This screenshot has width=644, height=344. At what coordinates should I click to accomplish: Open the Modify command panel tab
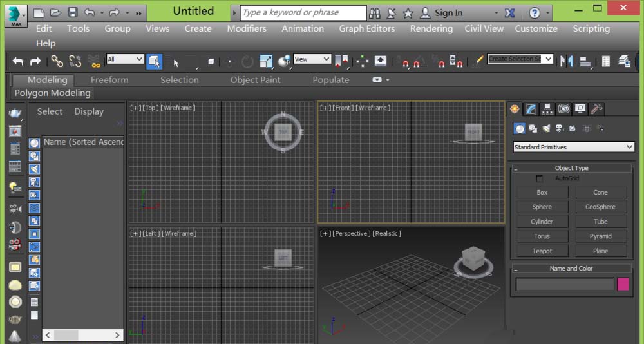point(531,109)
